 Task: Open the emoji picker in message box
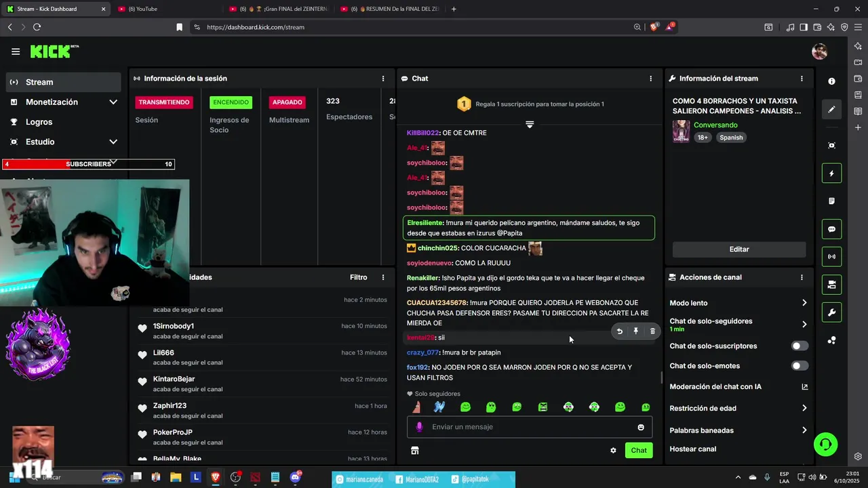[x=641, y=427]
